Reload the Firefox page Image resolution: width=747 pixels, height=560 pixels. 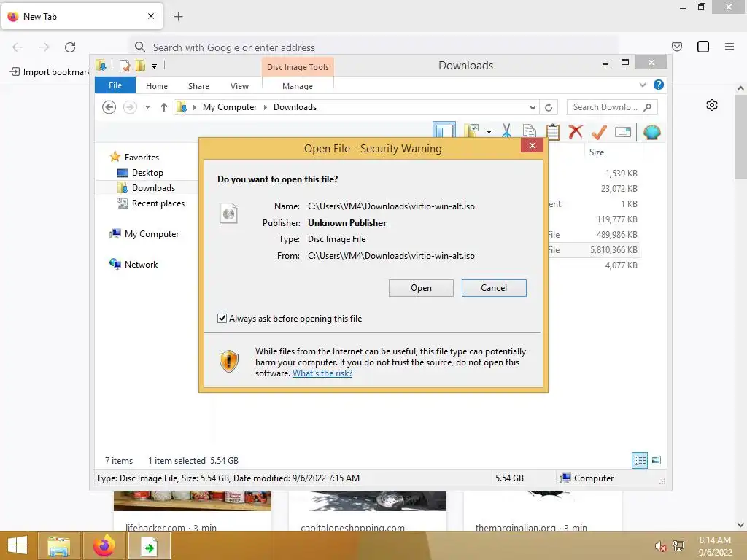70,47
